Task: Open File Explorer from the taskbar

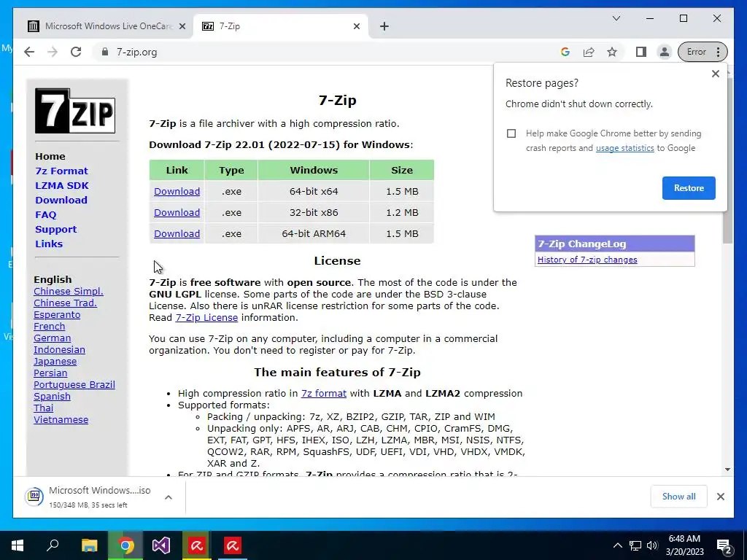Action: 89,545
